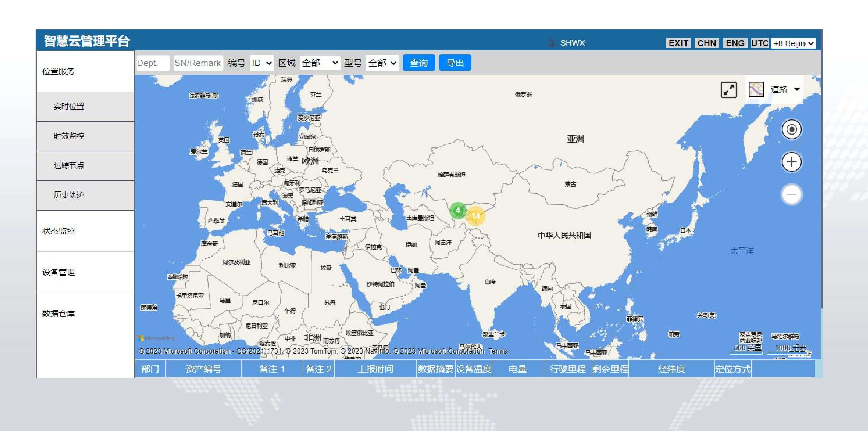Zoom out with the minus icon
868x431 pixels.
(x=791, y=195)
